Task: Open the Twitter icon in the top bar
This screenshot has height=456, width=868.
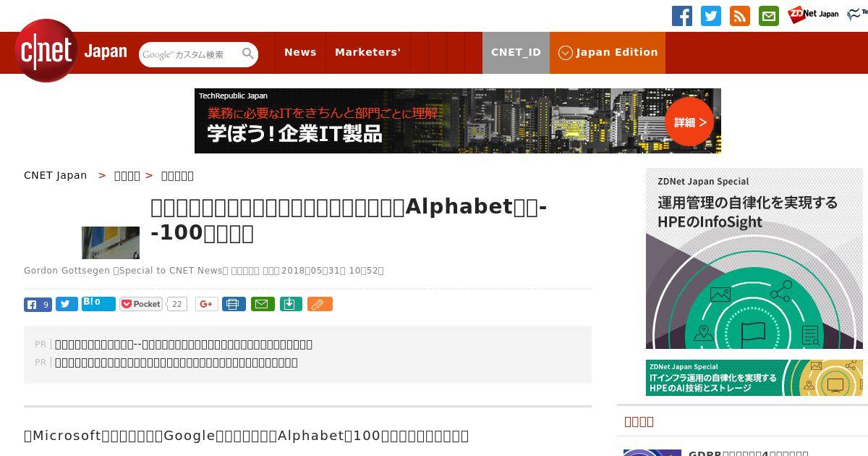Action: [x=711, y=15]
